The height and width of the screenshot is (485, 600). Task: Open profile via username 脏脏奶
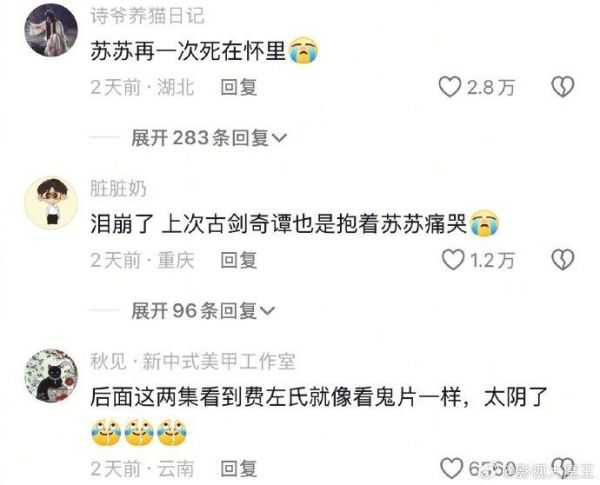(118, 189)
